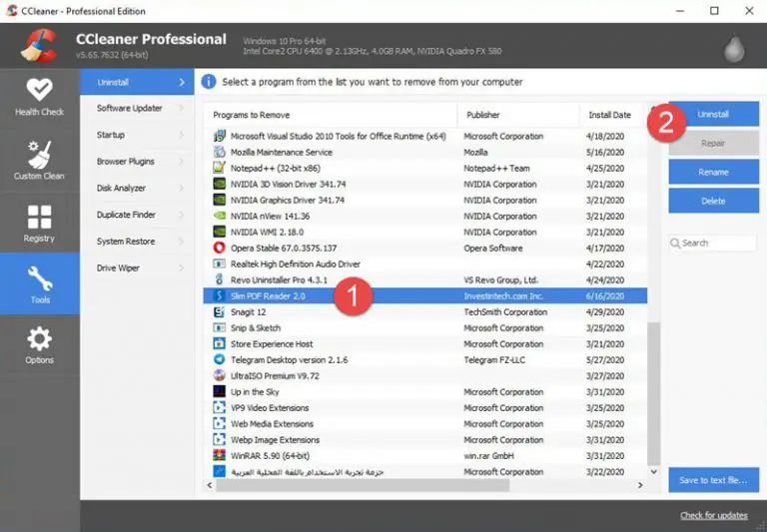The image size is (767, 532).
Task: Click the CCleaner logo in the header
Action: pyautogui.click(x=40, y=46)
